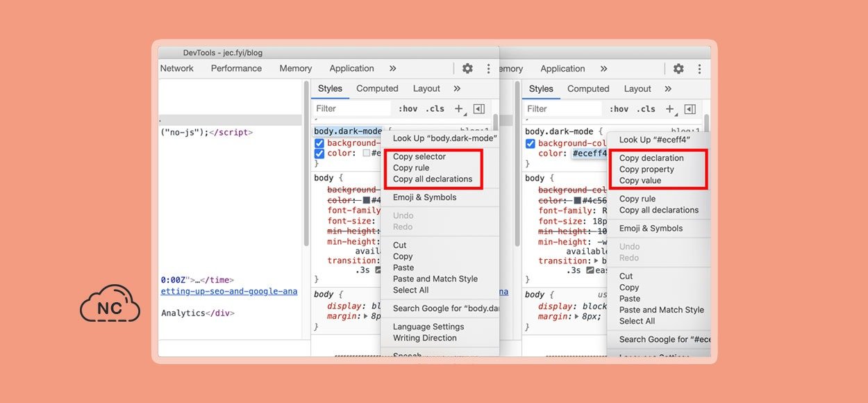Click body.dark-mode selector in left window
The height and width of the screenshot is (403, 868).
point(348,131)
